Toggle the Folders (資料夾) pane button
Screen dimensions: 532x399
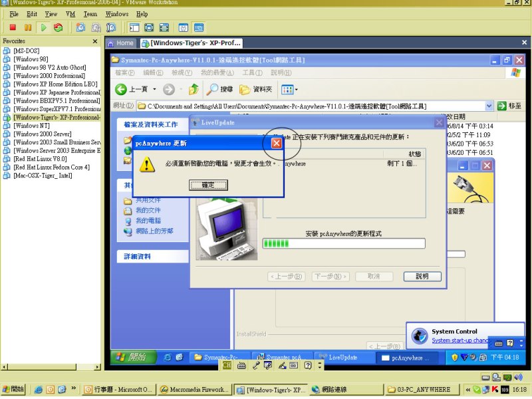pos(256,89)
